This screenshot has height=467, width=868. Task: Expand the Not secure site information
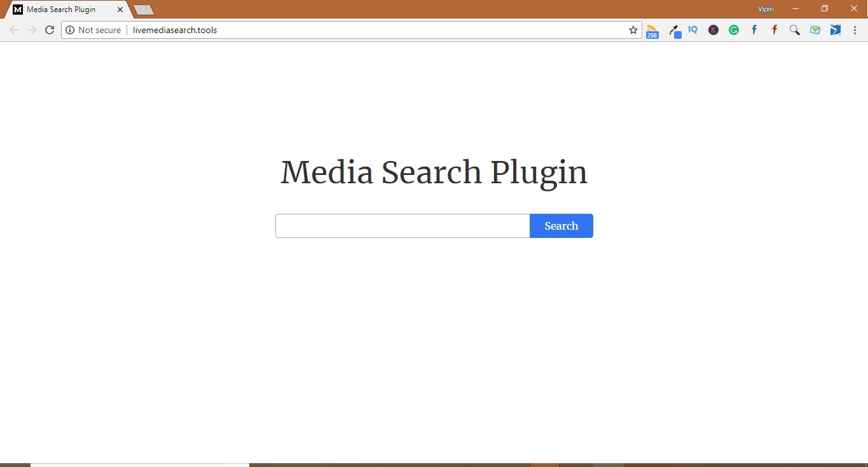coord(93,29)
